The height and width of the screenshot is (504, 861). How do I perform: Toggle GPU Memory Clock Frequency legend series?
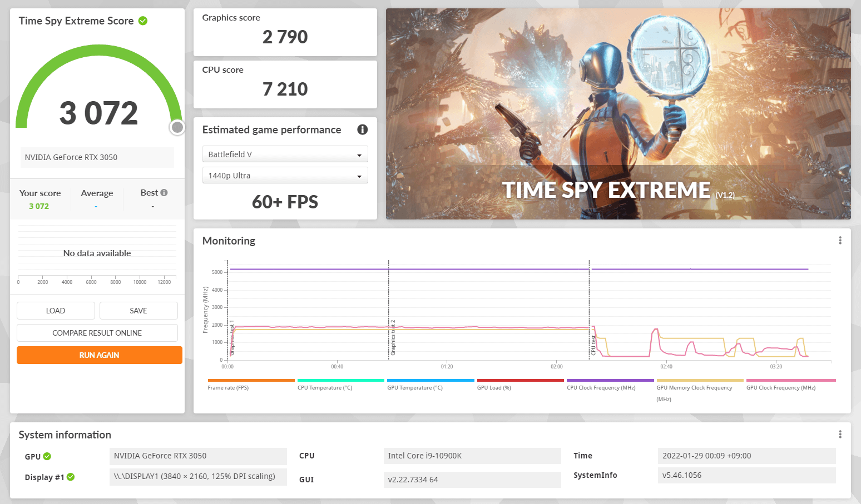(700, 390)
